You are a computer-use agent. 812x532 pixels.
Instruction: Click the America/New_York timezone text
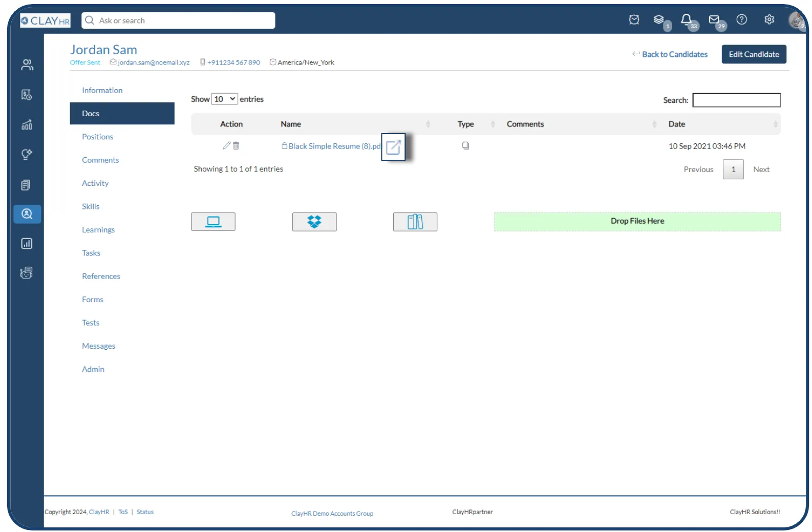coord(306,62)
